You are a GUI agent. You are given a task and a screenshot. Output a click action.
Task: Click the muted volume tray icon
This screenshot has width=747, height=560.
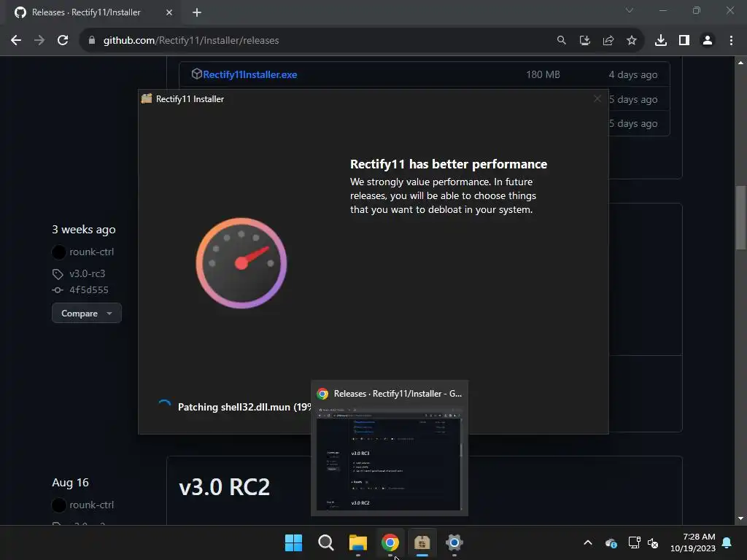(x=653, y=542)
